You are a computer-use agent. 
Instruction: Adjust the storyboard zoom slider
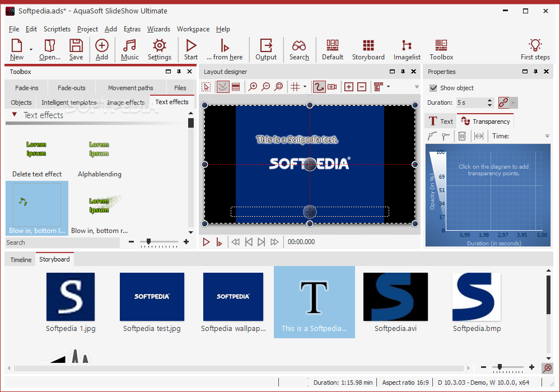pyautogui.click(x=500, y=367)
